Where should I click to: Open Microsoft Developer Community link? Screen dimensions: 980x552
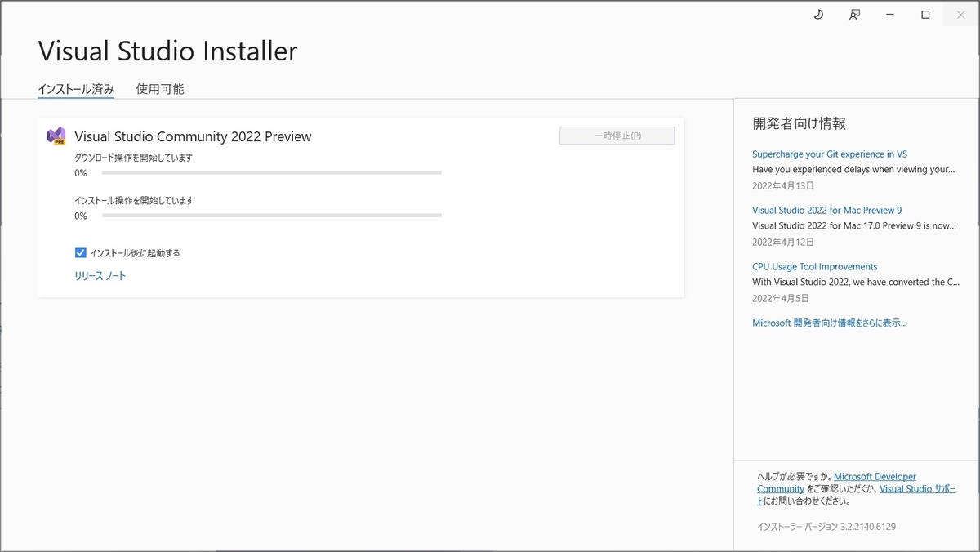click(875, 476)
